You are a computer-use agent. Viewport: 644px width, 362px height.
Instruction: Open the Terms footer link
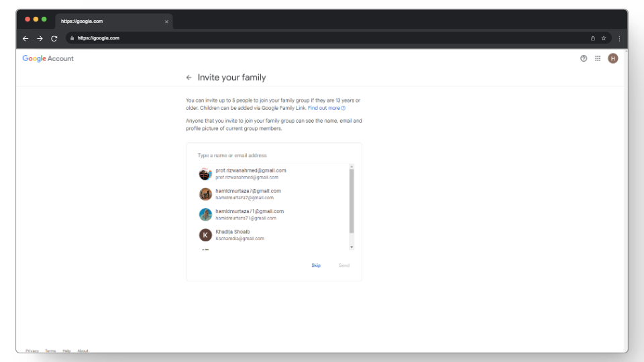(x=50, y=351)
